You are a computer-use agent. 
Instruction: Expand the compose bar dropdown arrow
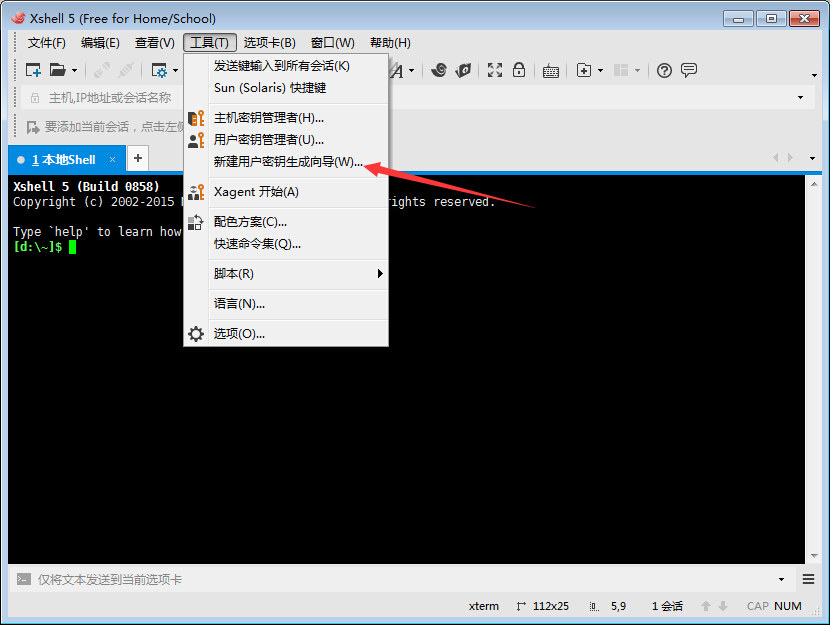(781, 579)
